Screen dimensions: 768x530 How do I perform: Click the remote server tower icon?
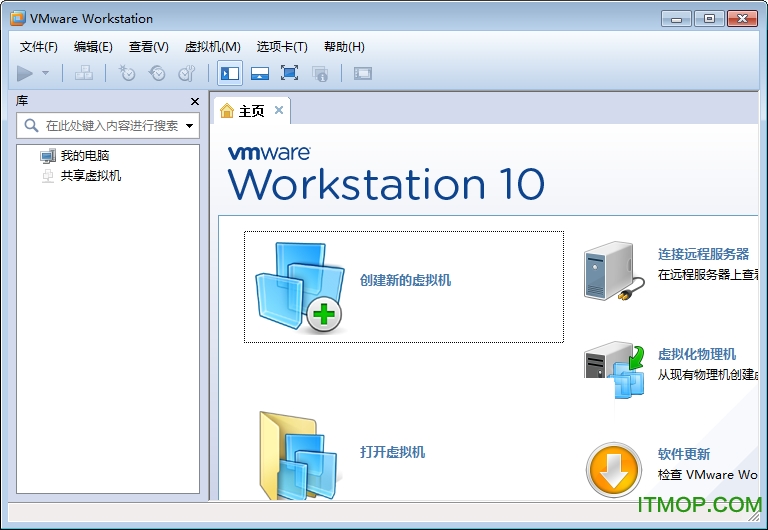614,271
